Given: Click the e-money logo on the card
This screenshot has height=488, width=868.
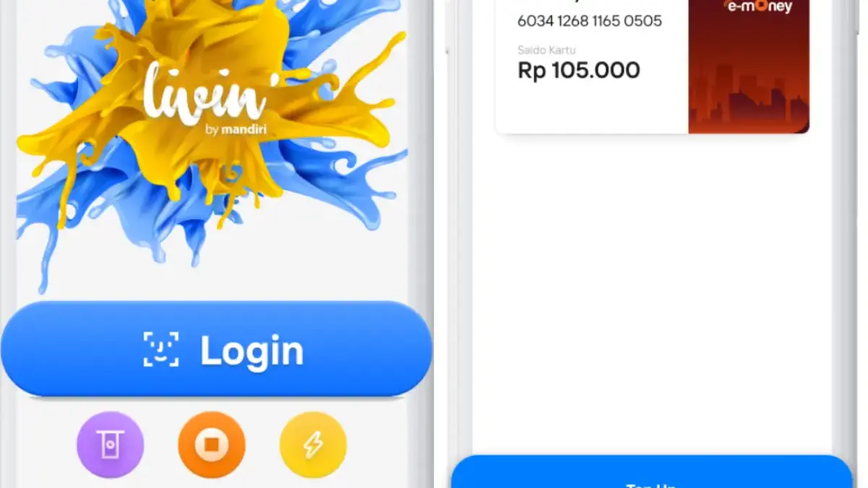Looking at the screenshot, I should pyautogui.click(x=757, y=7).
